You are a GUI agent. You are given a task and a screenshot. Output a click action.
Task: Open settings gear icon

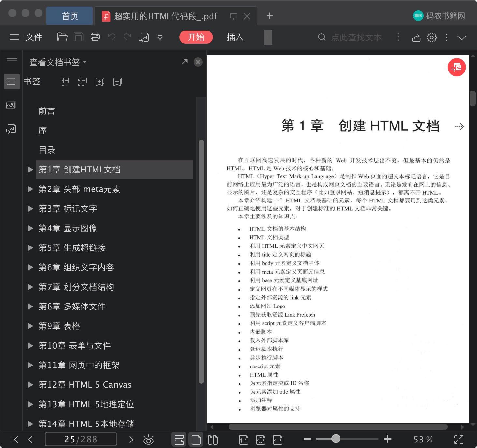point(432,37)
